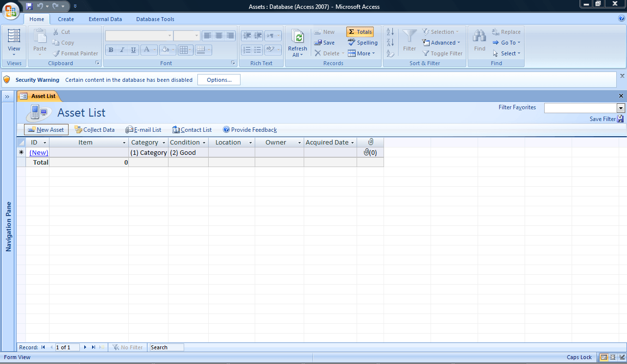The image size is (627, 364).
Task: Toggle the Totals row button
Action: click(360, 32)
